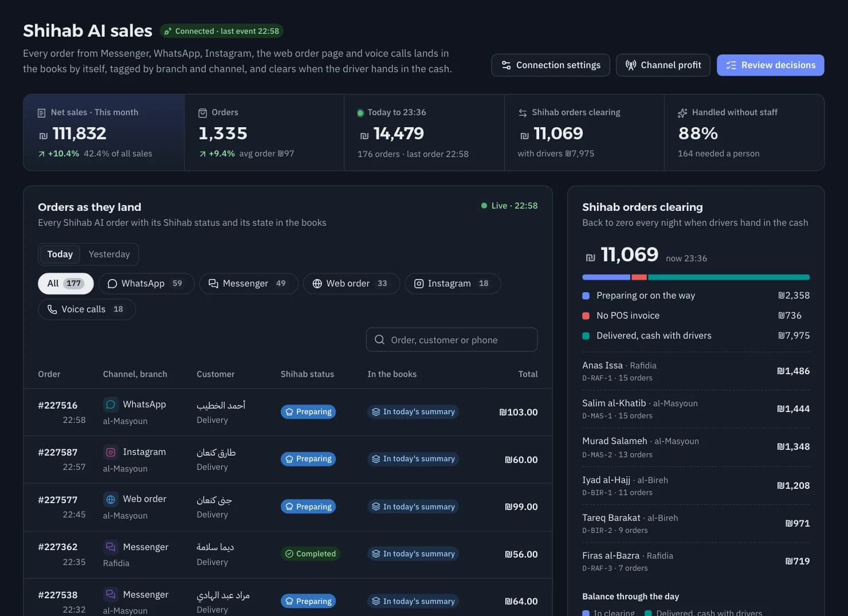Select driver Salim al-Khatib row

coord(696,409)
